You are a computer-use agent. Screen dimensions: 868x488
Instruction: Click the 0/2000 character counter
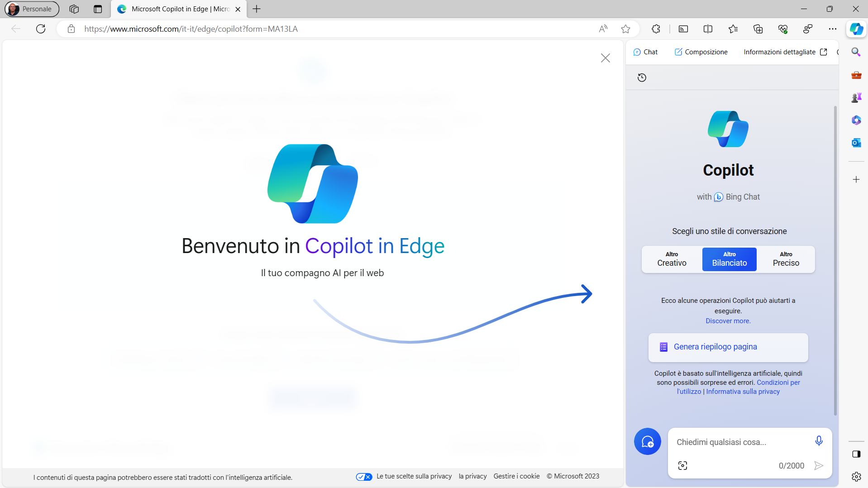click(x=791, y=466)
